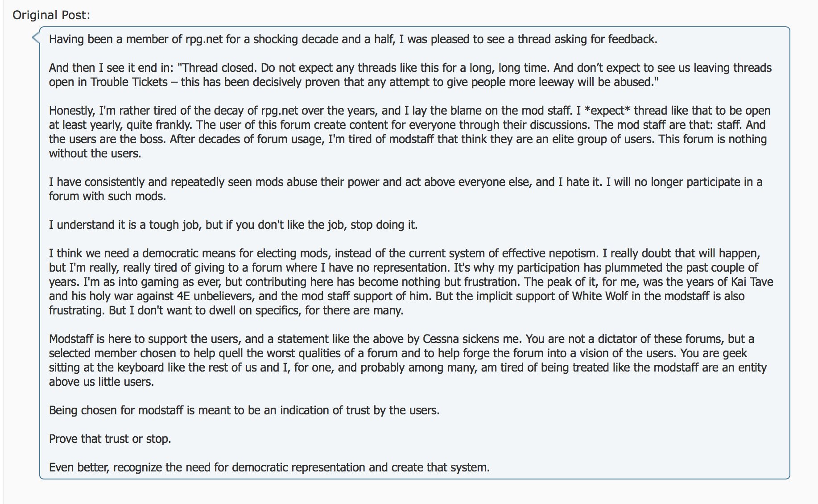
Task: Click the sentence "I understand it is a tough job"
Action: tap(233, 225)
